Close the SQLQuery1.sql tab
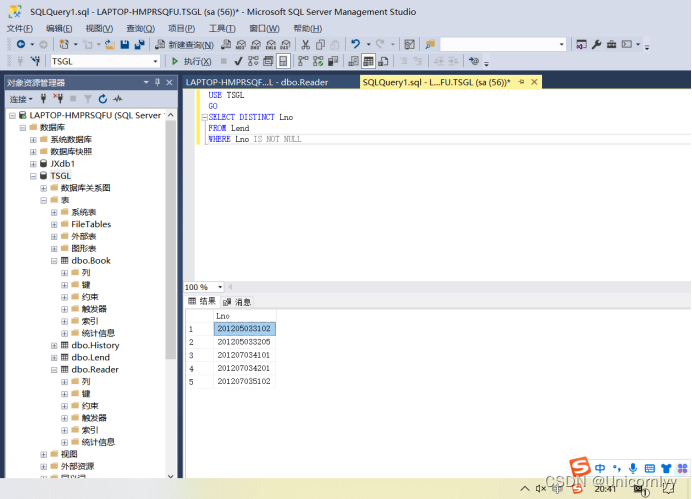Viewport: 692px width, 499px height. coord(534,82)
